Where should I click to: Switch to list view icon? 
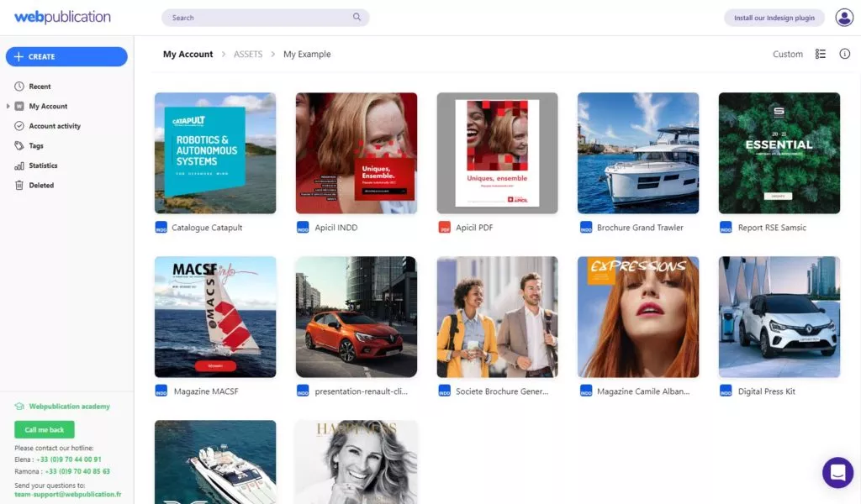point(821,54)
